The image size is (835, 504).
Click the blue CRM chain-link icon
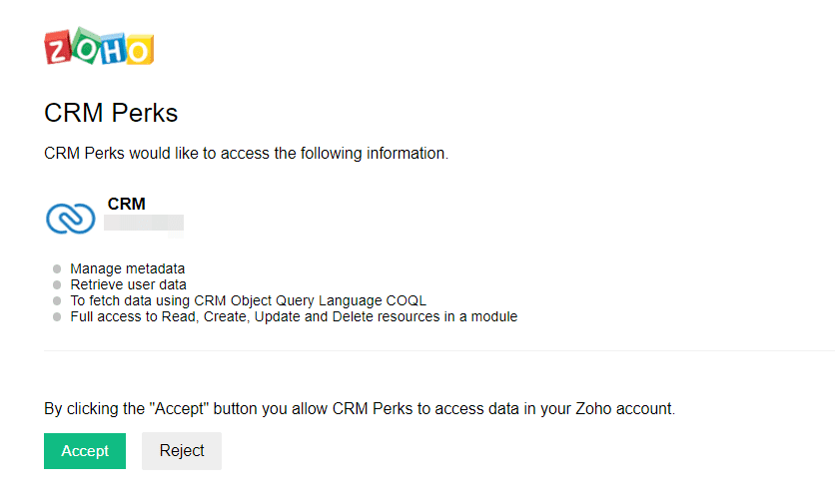71,219
